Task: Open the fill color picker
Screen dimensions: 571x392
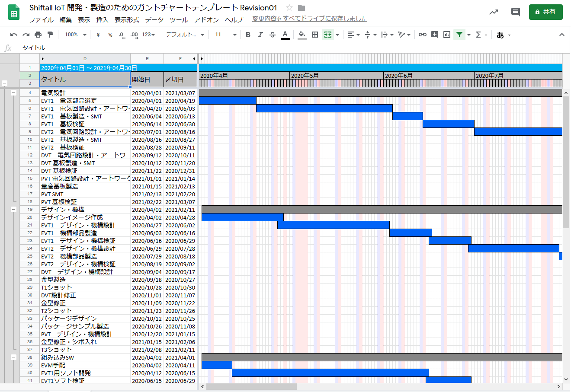Action: (302, 35)
